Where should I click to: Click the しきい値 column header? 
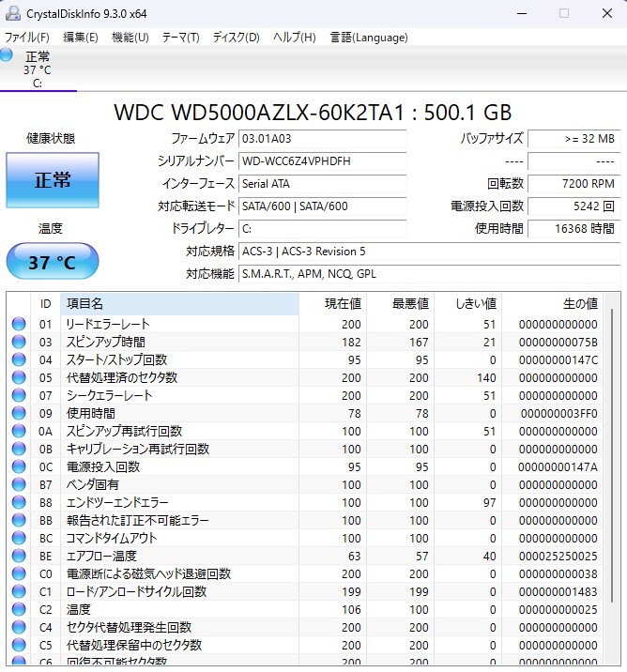click(468, 304)
